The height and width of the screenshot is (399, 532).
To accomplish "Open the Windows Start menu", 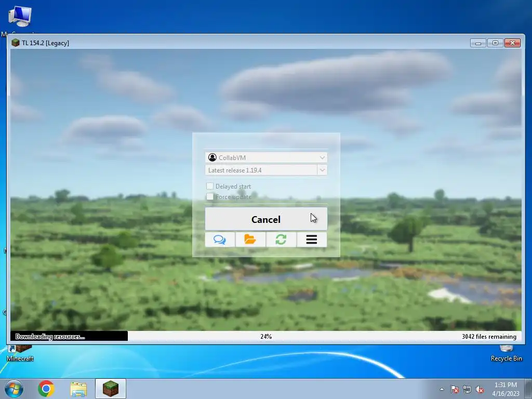I will (14, 389).
